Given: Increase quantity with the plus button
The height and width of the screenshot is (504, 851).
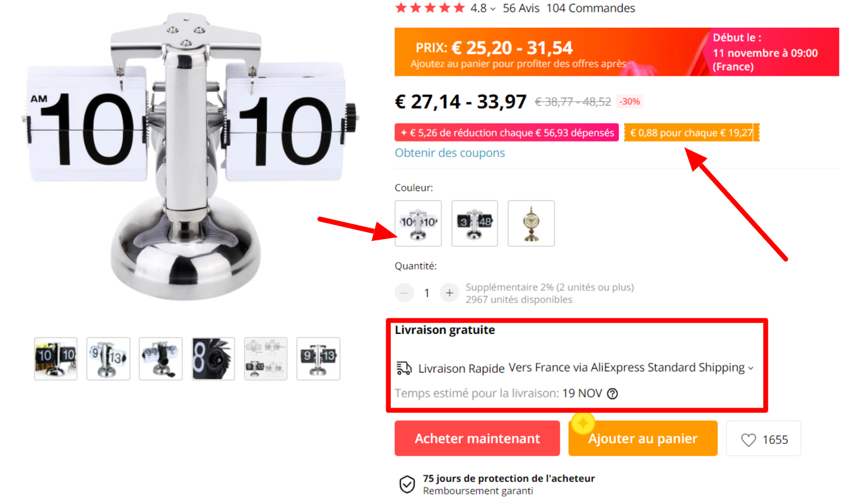Looking at the screenshot, I should pyautogui.click(x=449, y=293).
